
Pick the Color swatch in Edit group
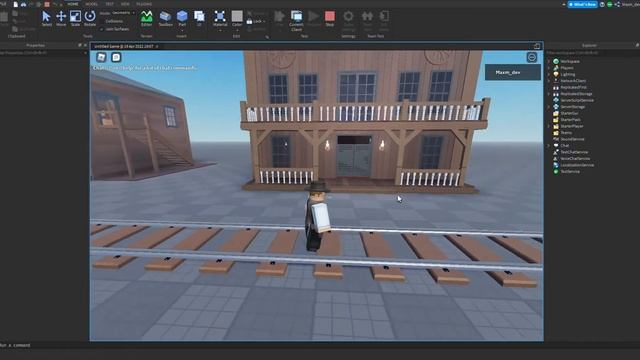point(237,16)
